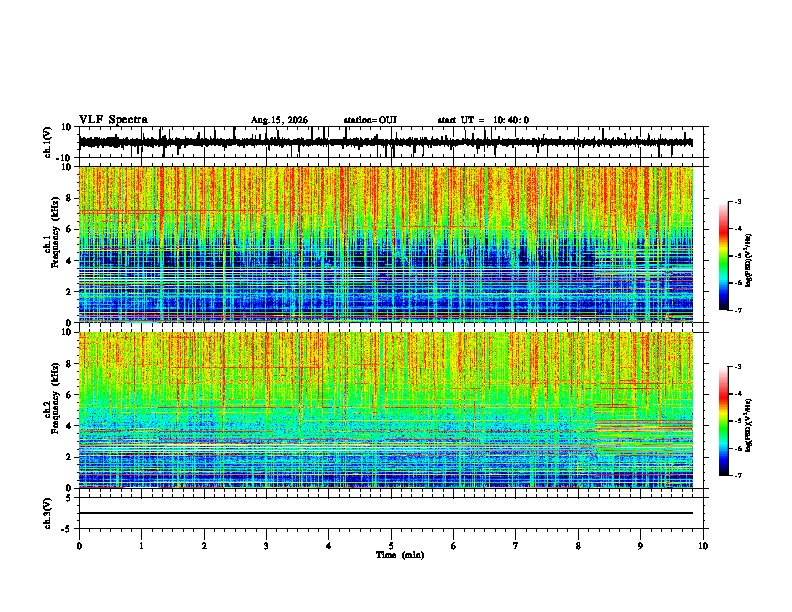Click the ch.1(V) axis label
Screen dimensions: 792x612
click(x=48, y=143)
